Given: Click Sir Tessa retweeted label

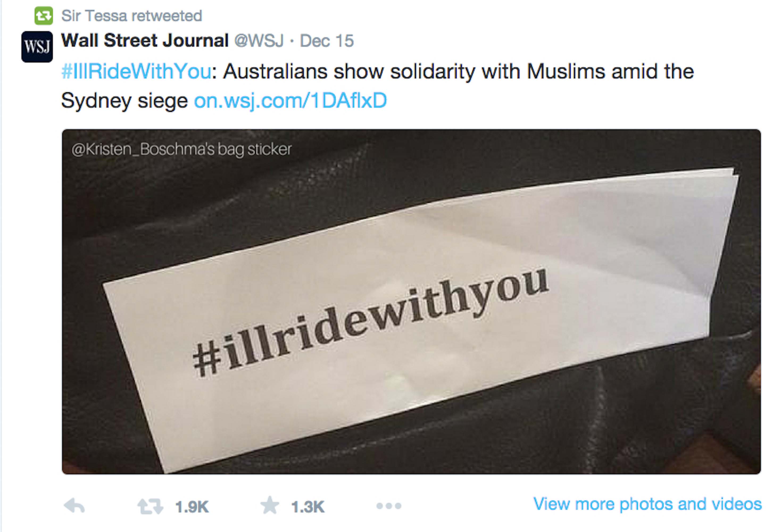Looking at the screenshot, I should click(132, 16).
